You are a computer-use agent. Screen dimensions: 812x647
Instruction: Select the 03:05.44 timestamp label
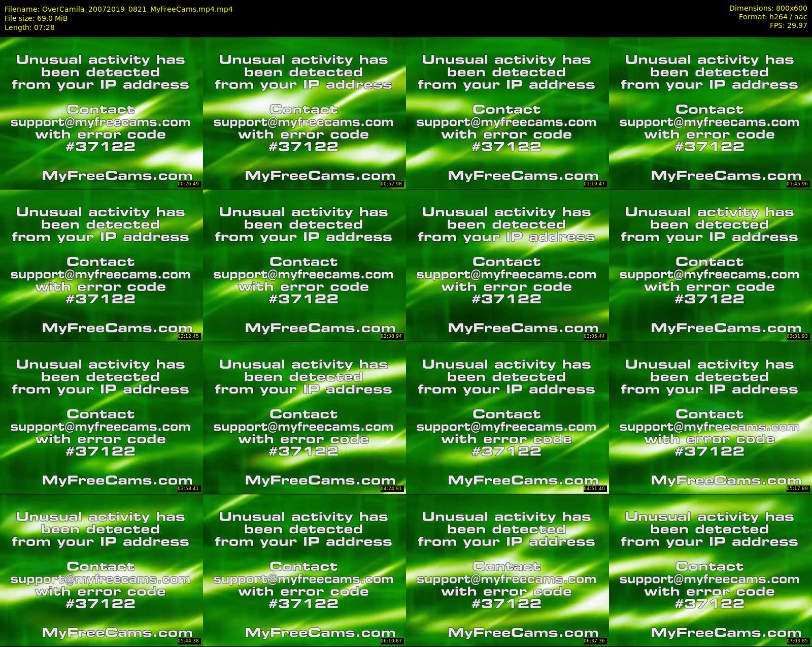pos(595,336)
